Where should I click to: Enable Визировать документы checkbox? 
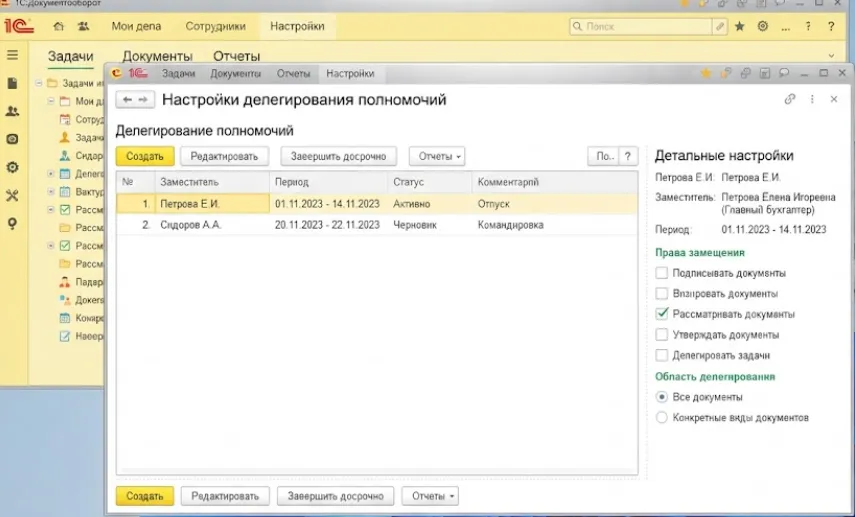click(661, 293)
